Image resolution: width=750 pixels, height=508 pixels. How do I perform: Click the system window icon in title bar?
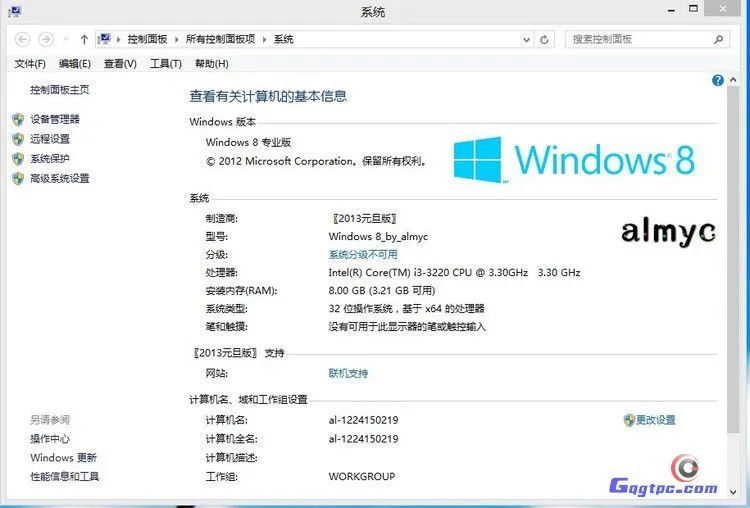click(14, 11)
